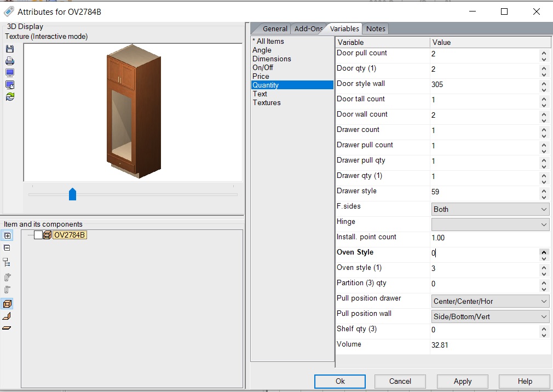Click the Apply button
The image size is (553, 392).
[462, 382]
